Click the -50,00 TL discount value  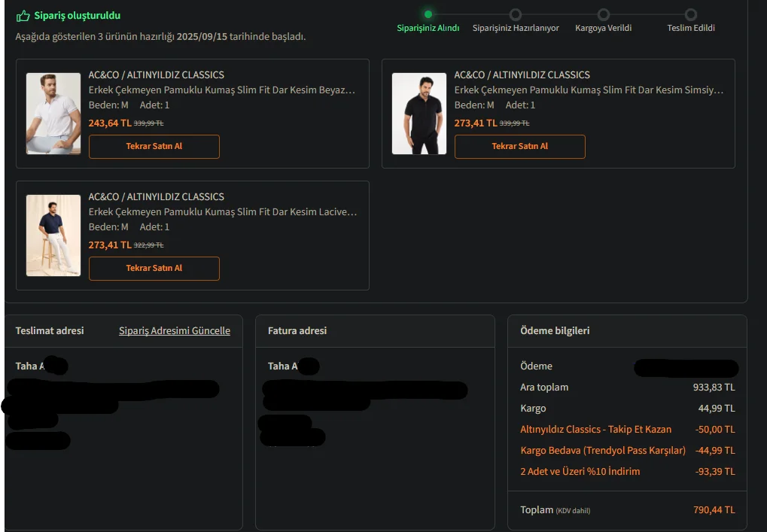pyautogui.click(x=715, y=430)
